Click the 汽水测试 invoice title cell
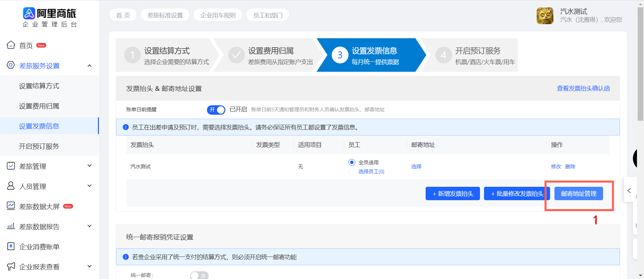The width and height of the screenshot is (644, 279). click(x=141, y=166)
